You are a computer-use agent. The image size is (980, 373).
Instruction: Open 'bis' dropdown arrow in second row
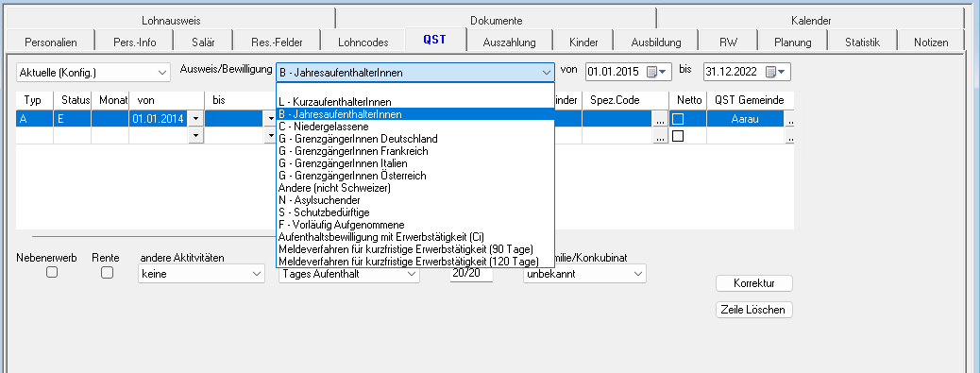point(271,136)
